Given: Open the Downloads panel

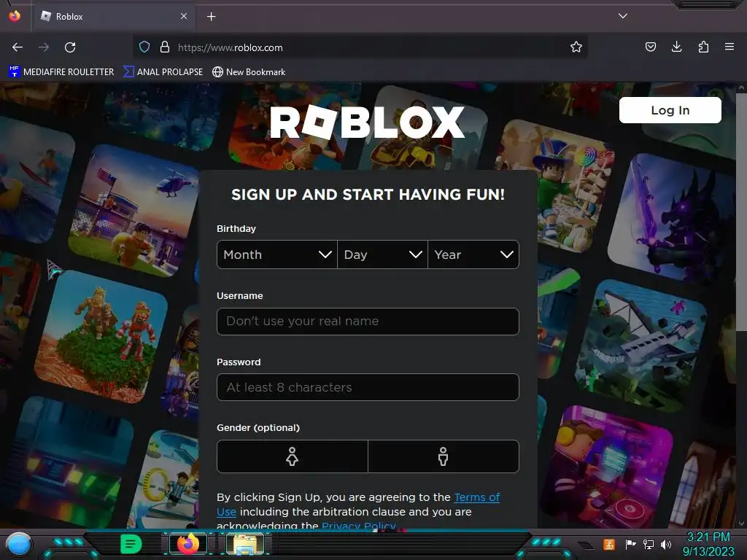Looking at the screenshot, I should click(x=676, y=47).
